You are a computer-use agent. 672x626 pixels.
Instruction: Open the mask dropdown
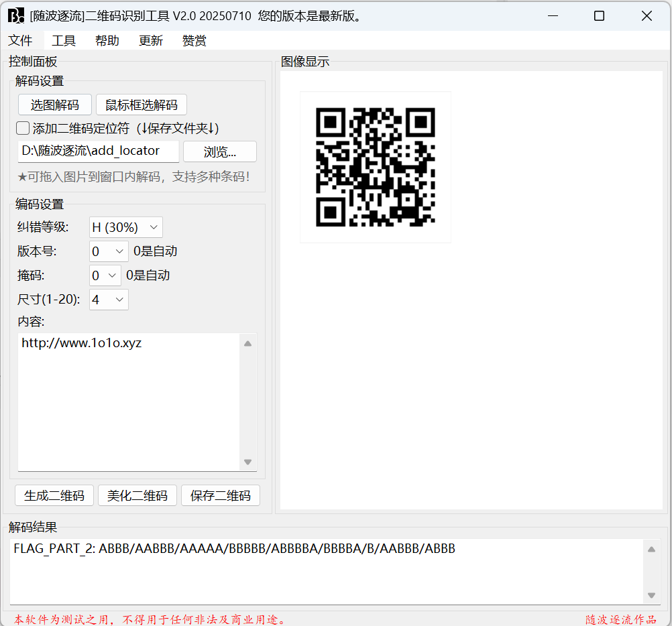click(105, 275)
